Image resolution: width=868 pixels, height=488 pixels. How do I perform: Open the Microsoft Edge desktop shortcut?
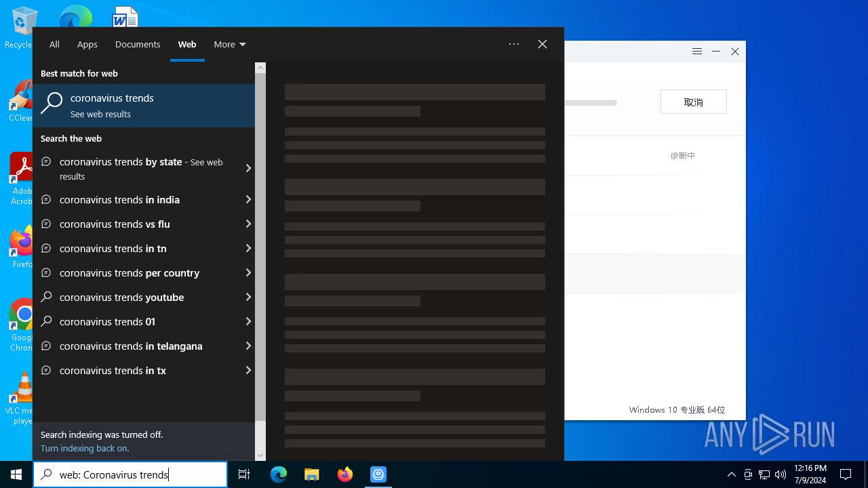[75, 16]
